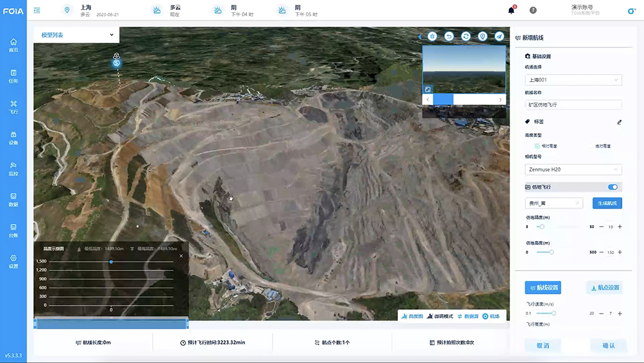The height and width of the screenshot is (363, 644).
Task: Open 任务 in the left sidebar
Action: [14, 76]
